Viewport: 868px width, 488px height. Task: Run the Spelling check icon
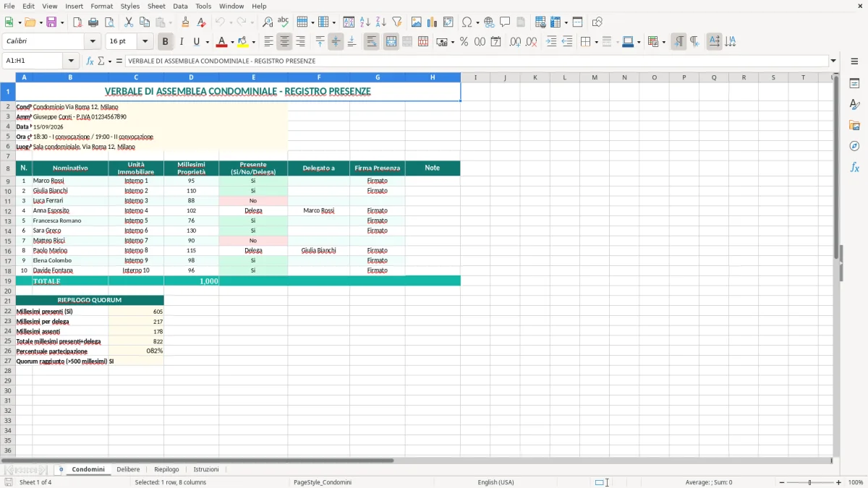(284, 22)
